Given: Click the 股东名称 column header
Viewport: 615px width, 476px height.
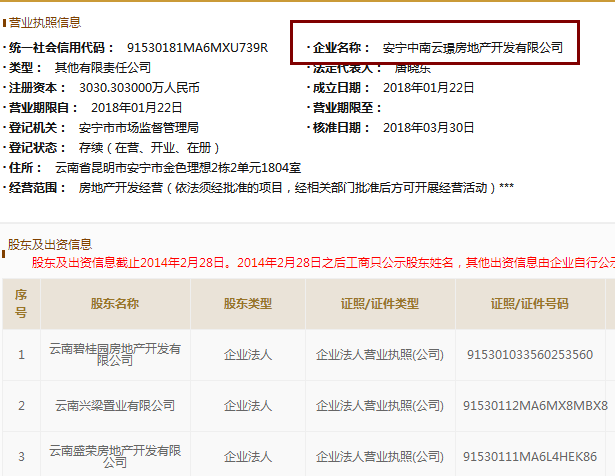Looking at the screenshot, I should click(x=115, y=304).
